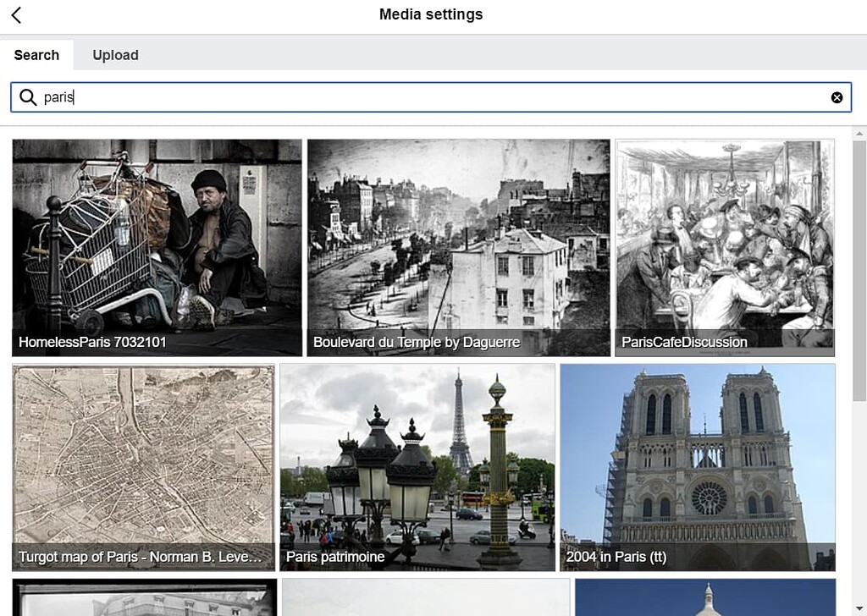Click the back chevron beside Media settings
867x616 pixels.
pyautogui.click(x=15, y=14)
